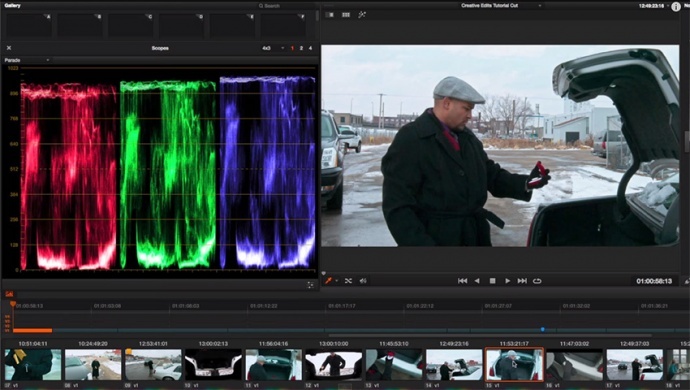Close the Scopes panel
The height and width of the screenshot is (390, 690).
9,48
